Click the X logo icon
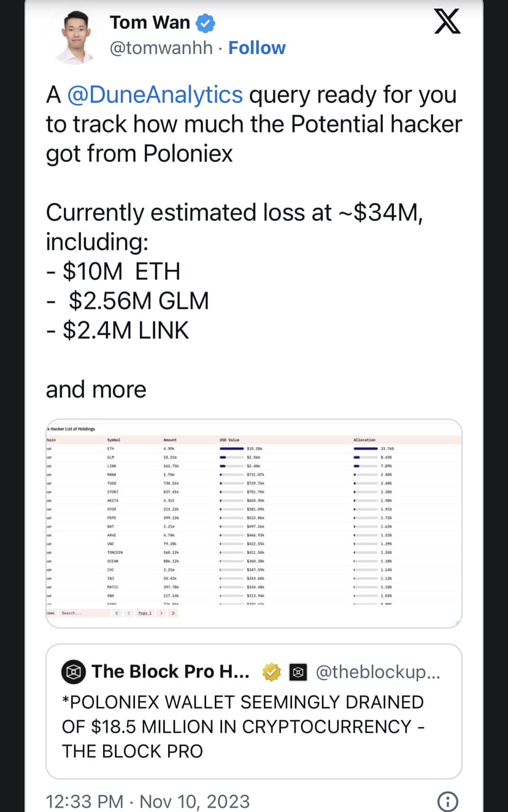The width and height of the screenshot is (508, 812). (447, 21)
